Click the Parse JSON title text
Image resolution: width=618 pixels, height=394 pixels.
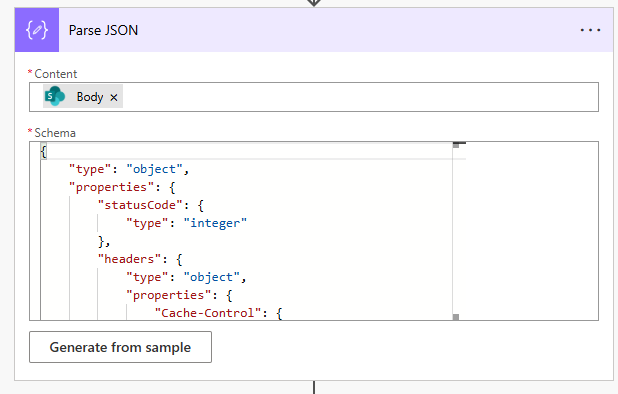click(103, 30)
